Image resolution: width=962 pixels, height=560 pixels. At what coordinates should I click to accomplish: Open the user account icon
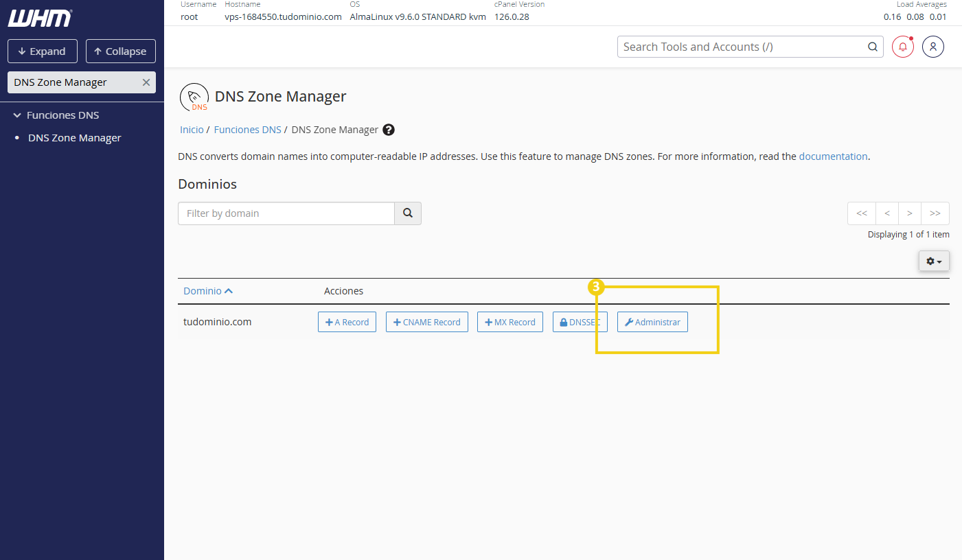pos(932,47)
